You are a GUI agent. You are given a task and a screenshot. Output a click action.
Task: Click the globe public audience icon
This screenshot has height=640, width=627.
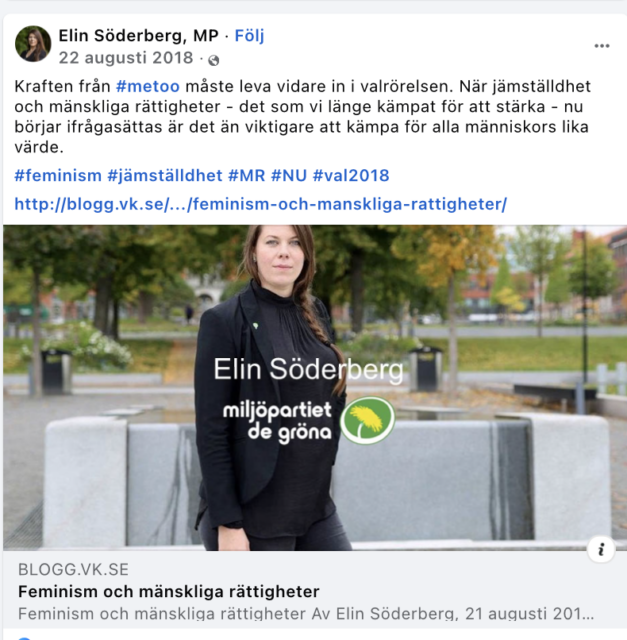click(x=213, y=60)
